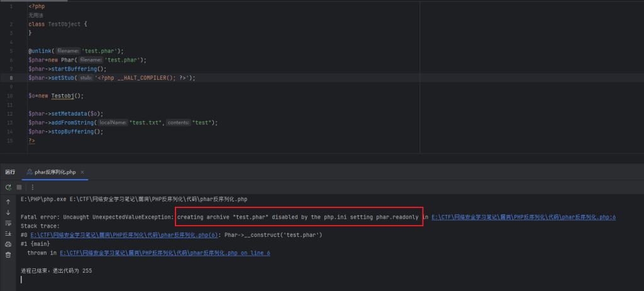Click the 运行 panel title
Screen dimensions: 644x291
[x=10, y=172]
